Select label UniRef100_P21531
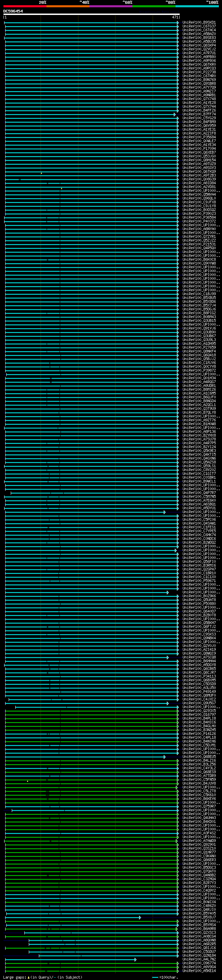The height and width of the screenshot is (980, 222). (199, 244)
